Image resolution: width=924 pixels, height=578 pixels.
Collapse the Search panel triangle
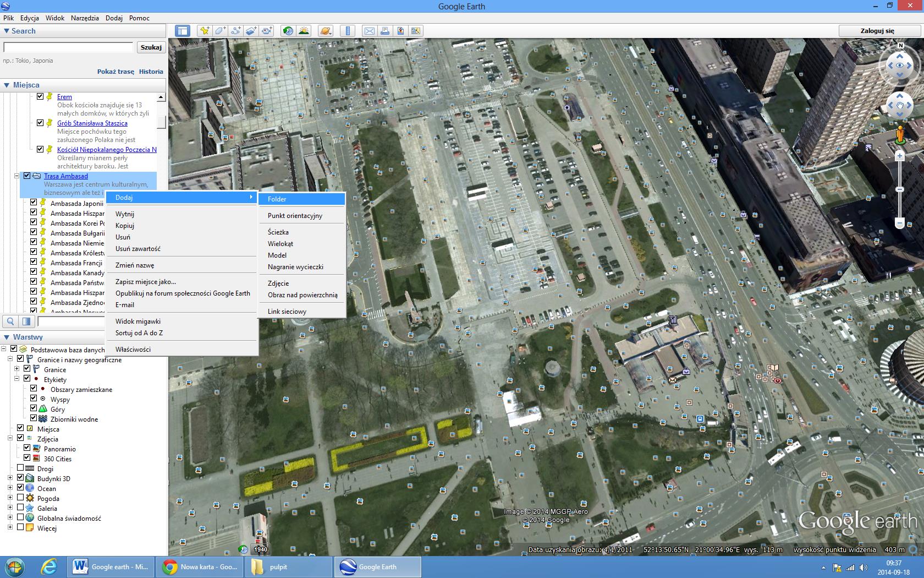click(7, 31)
